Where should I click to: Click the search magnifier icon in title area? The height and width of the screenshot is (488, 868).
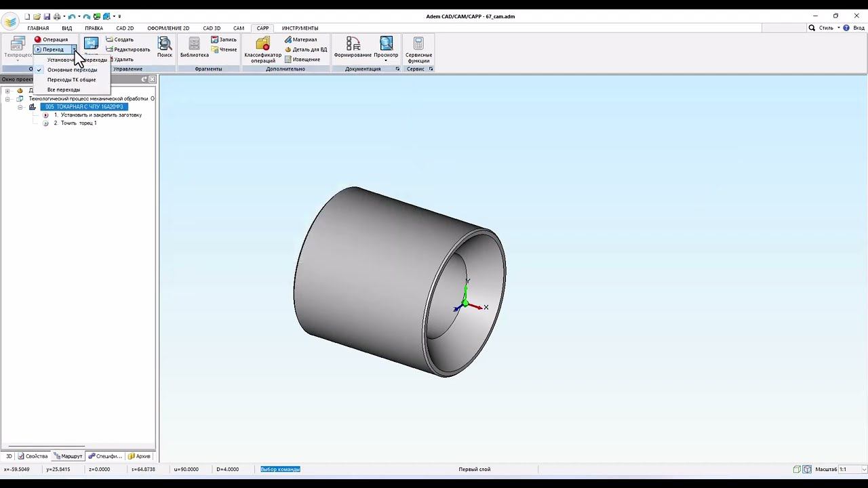point(812,28)
